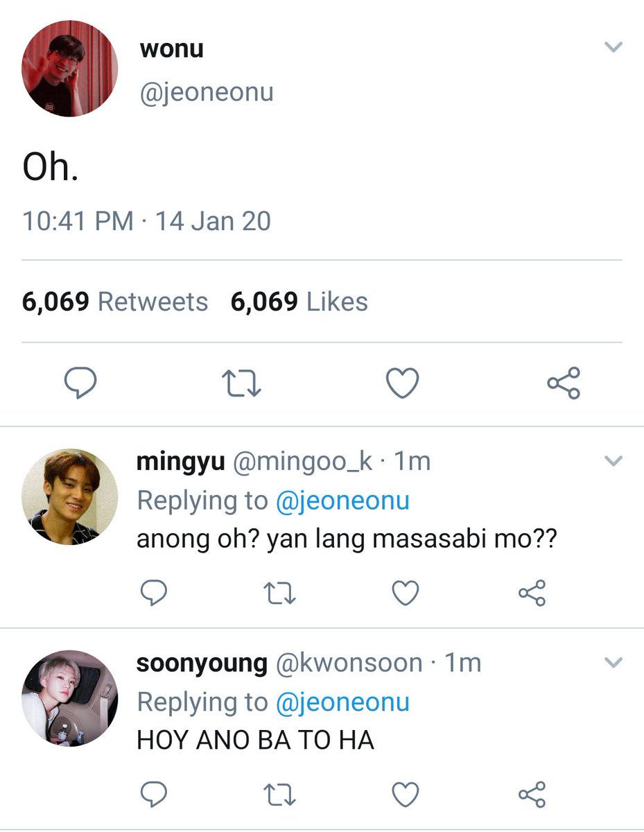Share wonu's main tweet
Image resolution: width=644 pixels, height=832 pixels.
[x=564, y=383]
